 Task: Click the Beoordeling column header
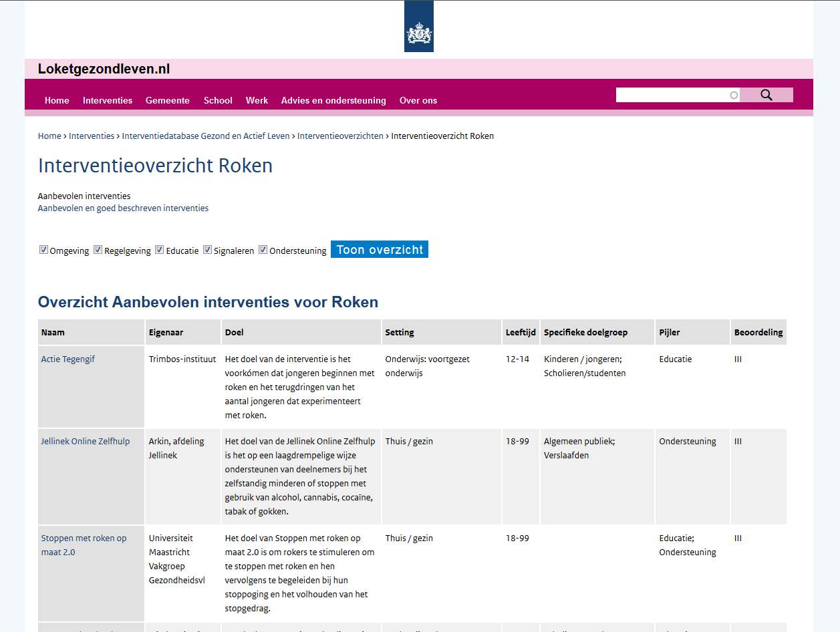tap(758, 332)
